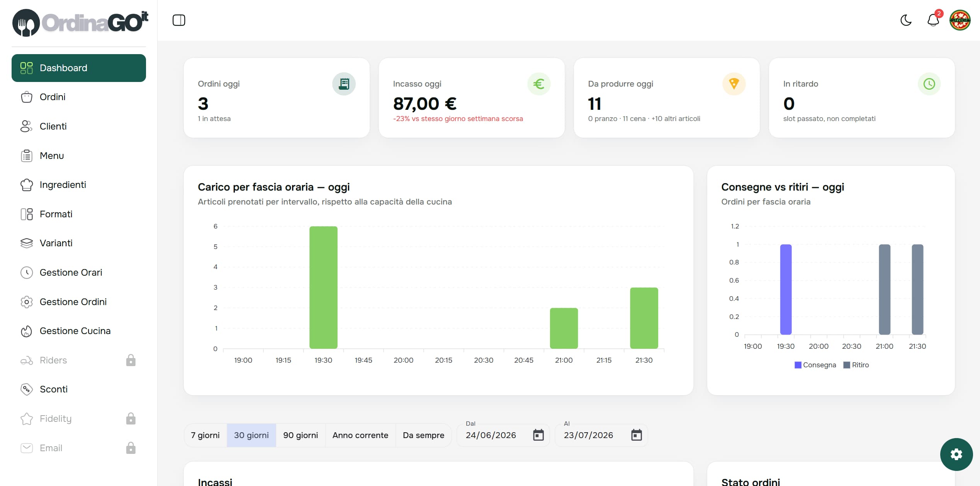Open the Dashboard menu item
The width and height of the screenshot is (980, 486).
point(79,68)
